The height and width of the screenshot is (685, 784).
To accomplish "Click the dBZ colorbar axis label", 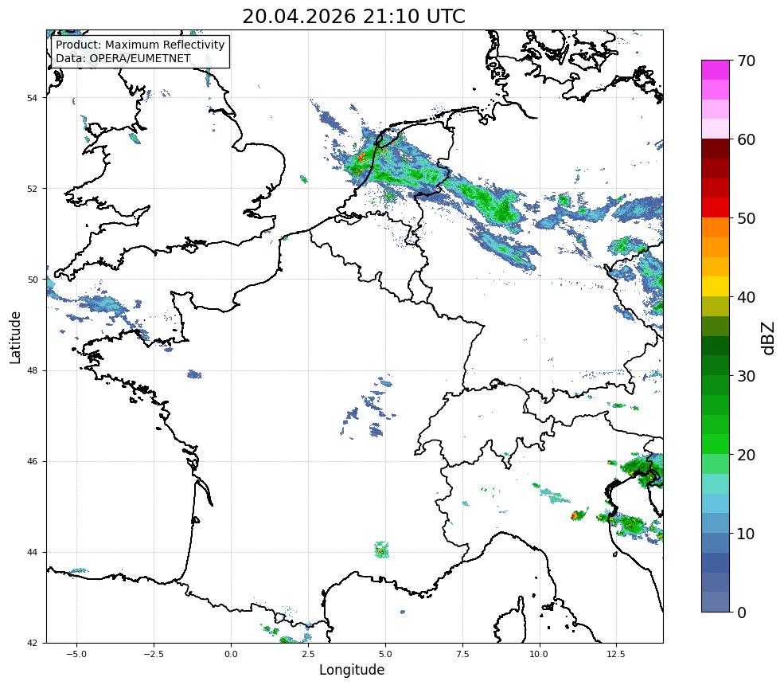I will 769,339.
